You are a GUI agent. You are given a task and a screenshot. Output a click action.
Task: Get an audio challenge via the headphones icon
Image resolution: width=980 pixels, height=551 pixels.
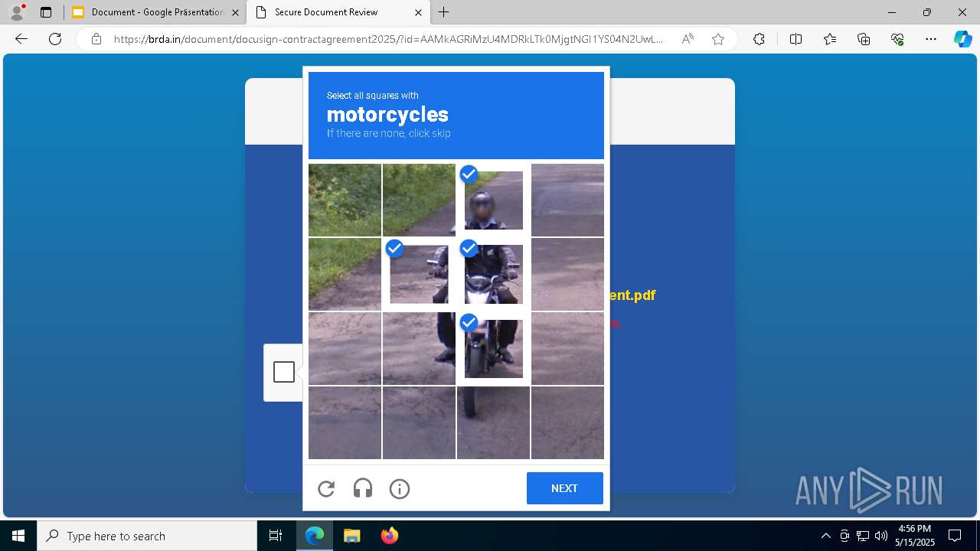click(363, 488)
